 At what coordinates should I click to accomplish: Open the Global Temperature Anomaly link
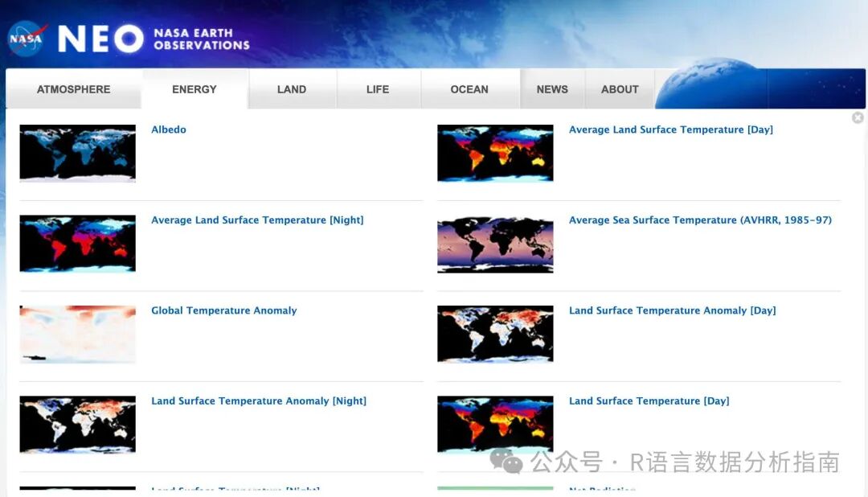coord(224,310)
